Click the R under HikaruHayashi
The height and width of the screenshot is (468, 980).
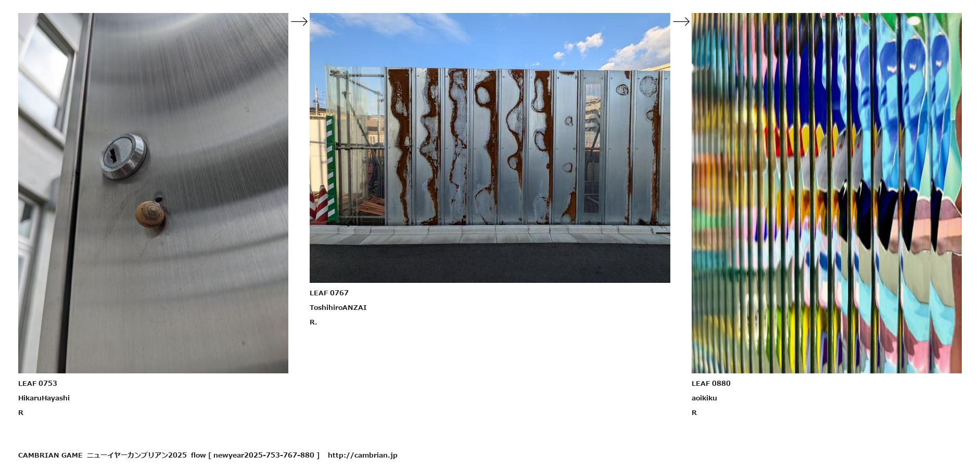tap(21, 412)
